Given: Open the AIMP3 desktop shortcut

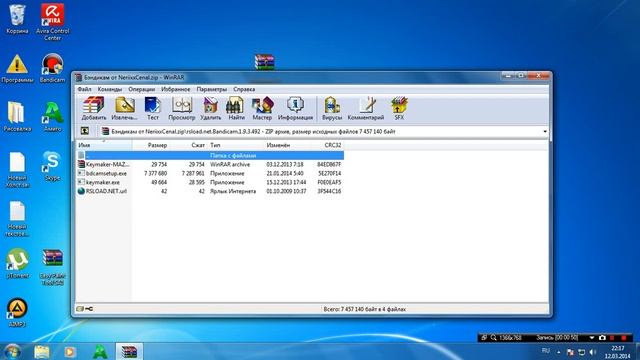Looking at the screenshot, I should [x=17, y=312].
